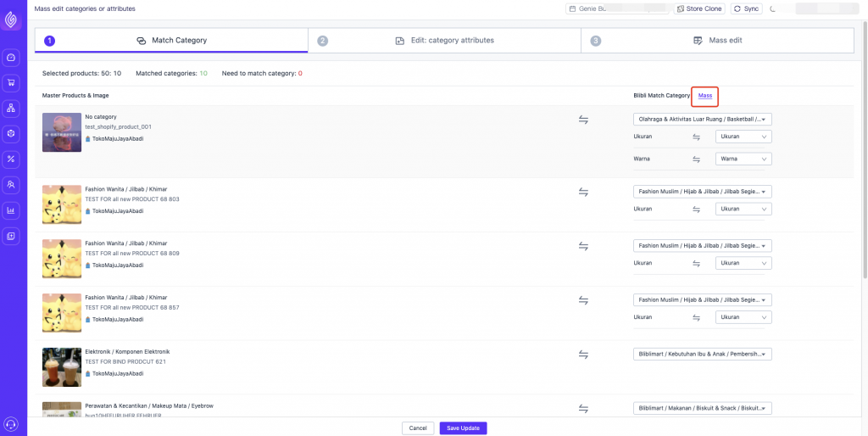Open the customers people sidebar icon

click(11, 185)
